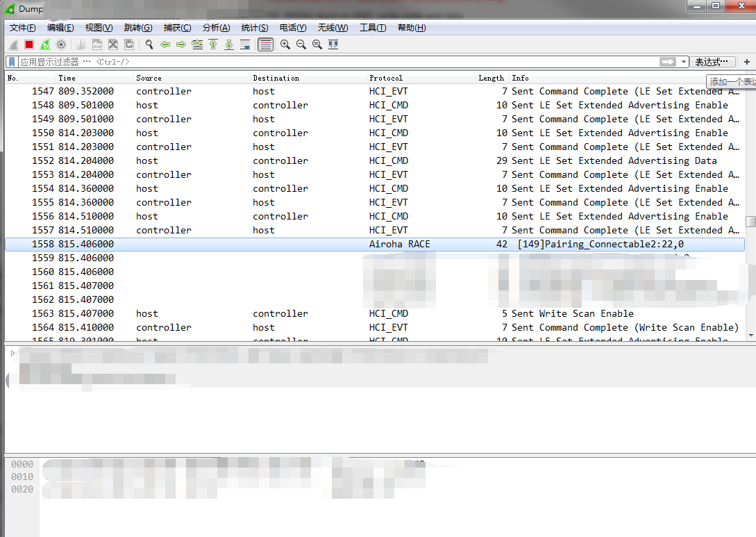
Task: Select packet 1558 Airoha RACE row
Action: point(375,244)
